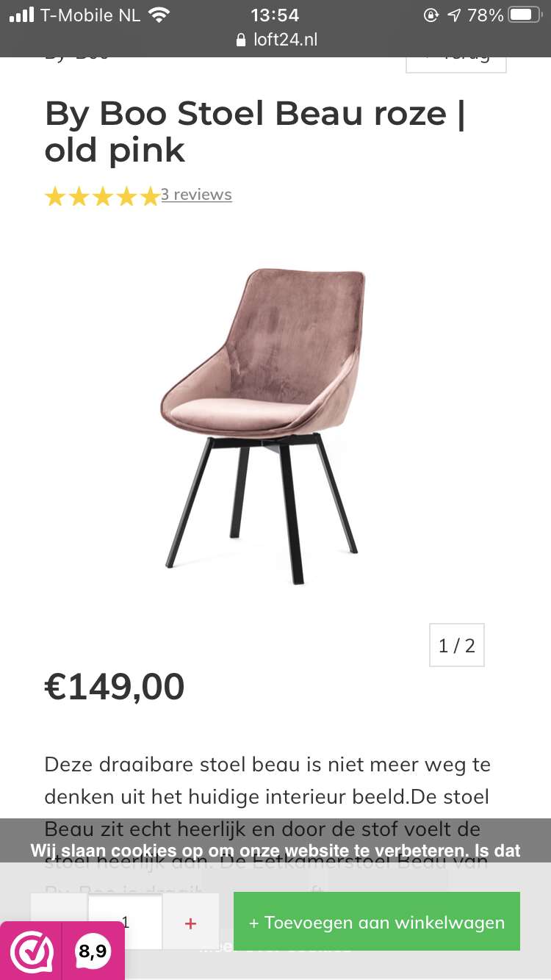
Task: Increase quantity with the red plus button
Action: 191,923
